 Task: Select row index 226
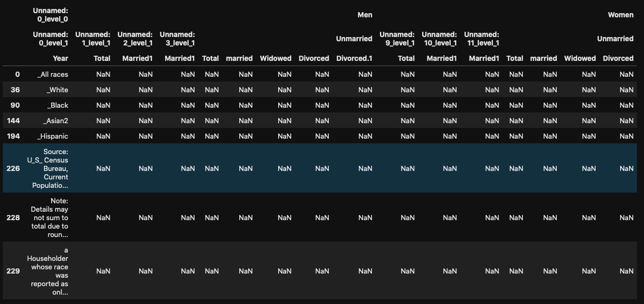tap(13, 168)
